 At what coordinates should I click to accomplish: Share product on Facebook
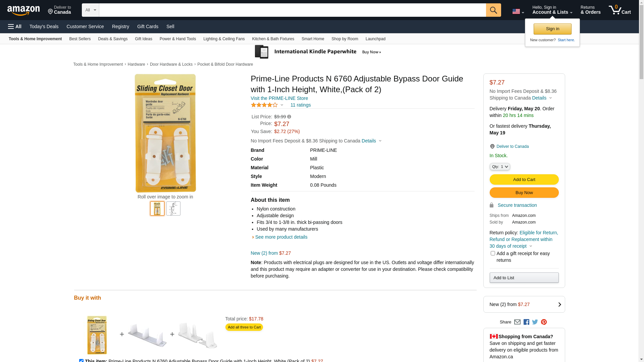(x=526, y=322)
